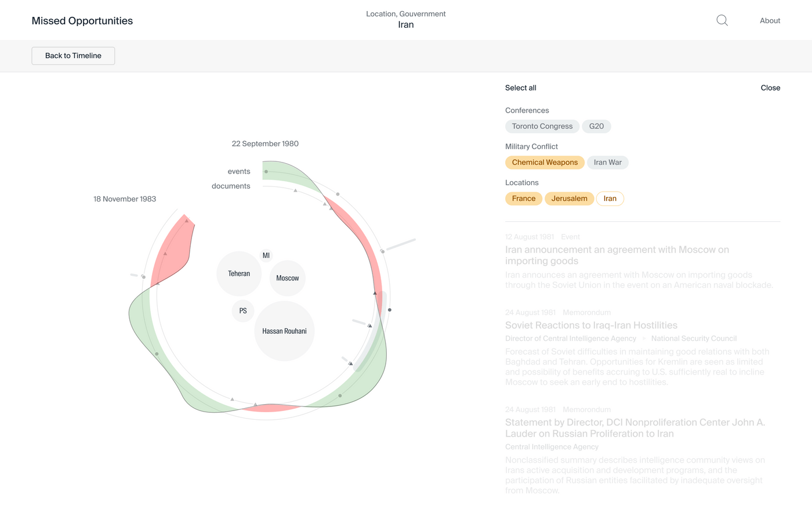The width and height of the screenshot is (812, 508).
Task: Click Back to Timeline button
Action: click(x=73, y=56)
